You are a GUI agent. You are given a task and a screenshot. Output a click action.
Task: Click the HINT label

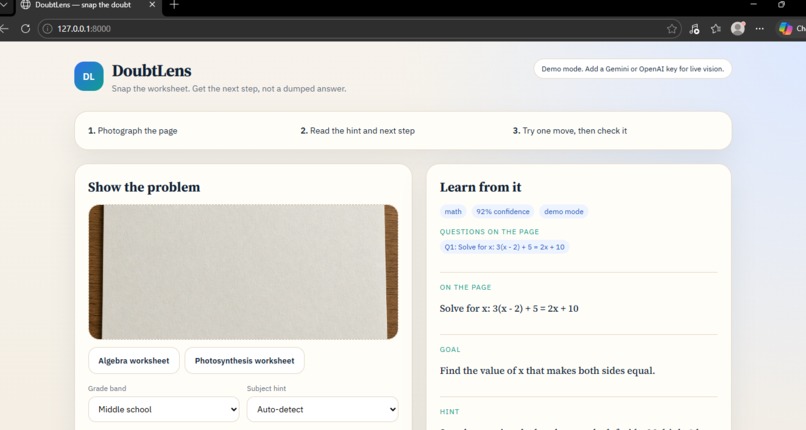click(449, 412)
